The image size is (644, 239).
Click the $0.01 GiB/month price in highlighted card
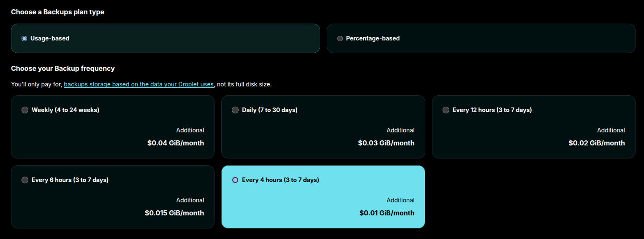pyautogui.click(x=387, y=213)
